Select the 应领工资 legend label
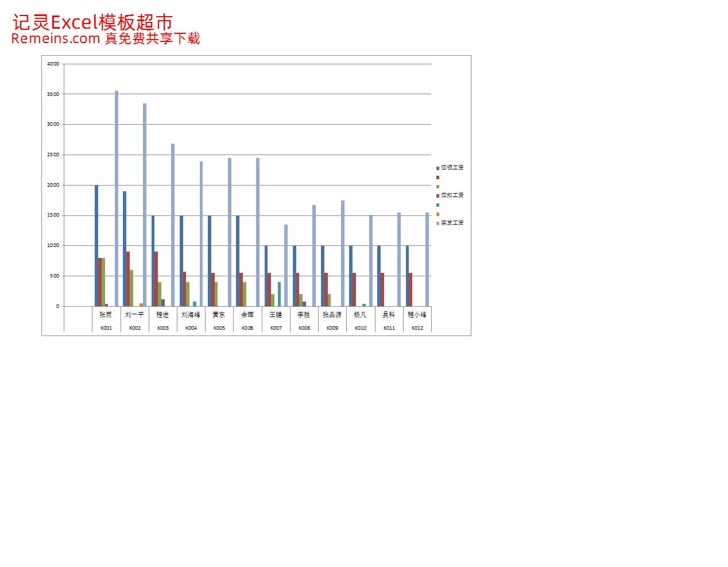Screen dimensions: 728x567 point(452,168)
